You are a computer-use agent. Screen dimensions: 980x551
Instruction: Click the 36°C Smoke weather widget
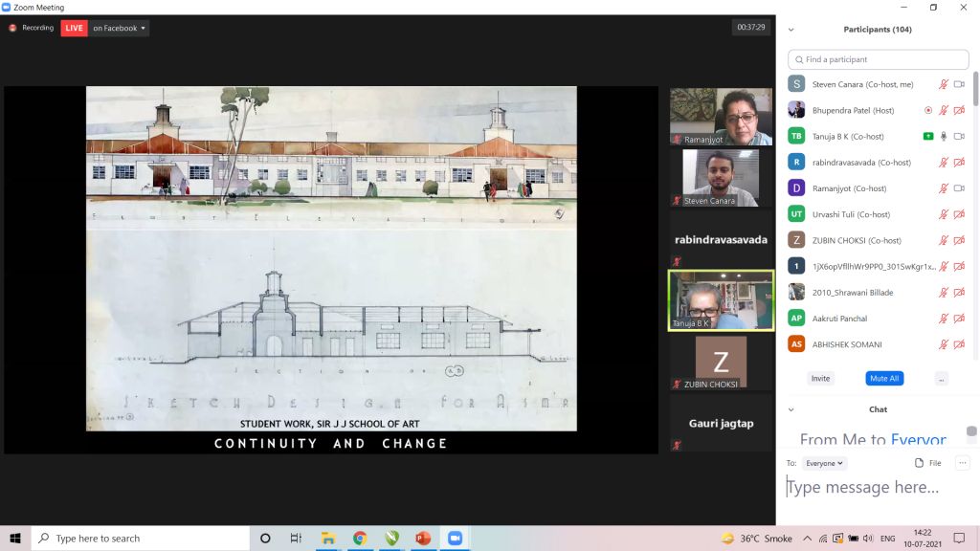click(x=756, y=539)
